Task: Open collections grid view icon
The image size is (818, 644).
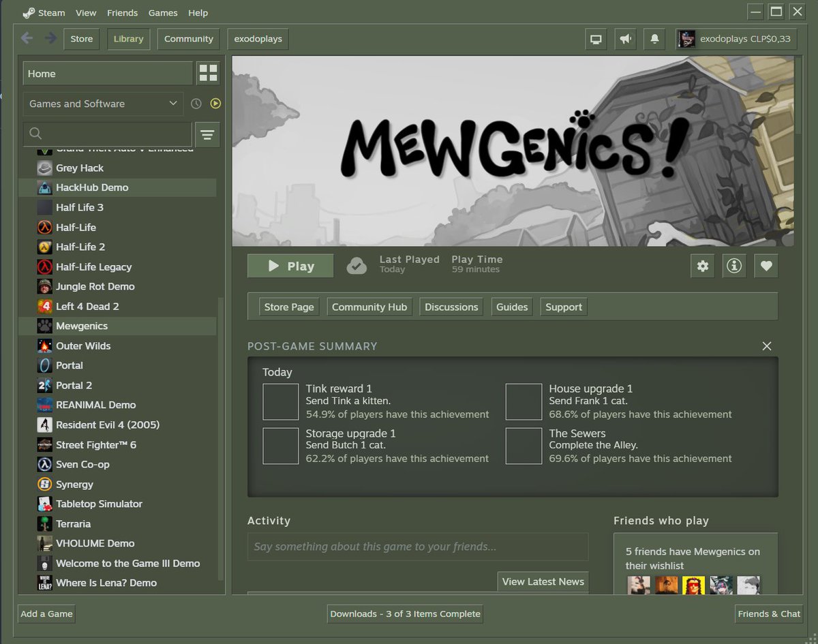Action: [208, 74]
